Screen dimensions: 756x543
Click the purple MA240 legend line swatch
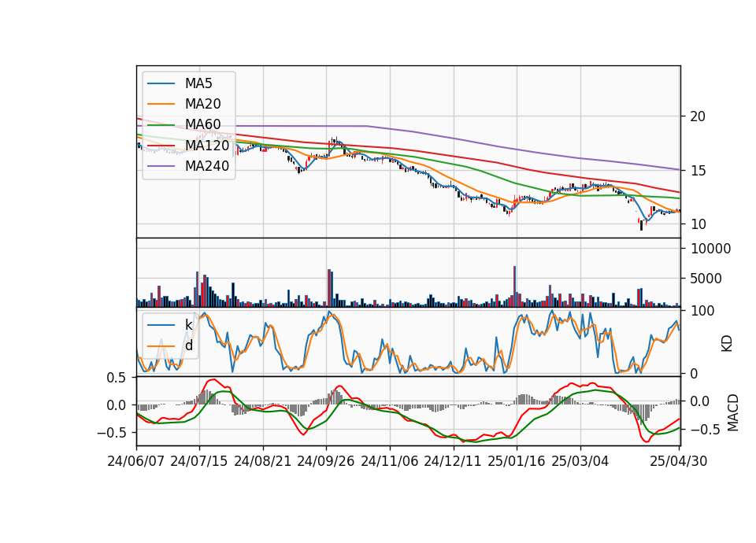pyautogui.click(x=161, y=166)
